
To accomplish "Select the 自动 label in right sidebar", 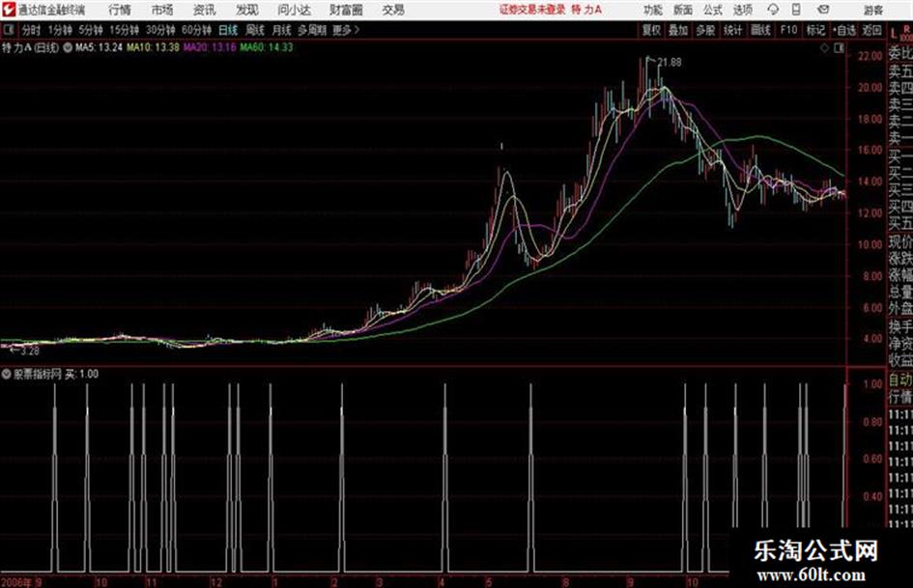I will click(x=900, y=380).
